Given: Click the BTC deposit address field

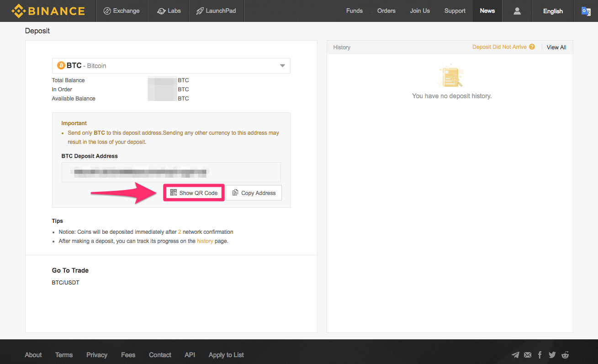Looking at the screenshot, I should point(171,172).
